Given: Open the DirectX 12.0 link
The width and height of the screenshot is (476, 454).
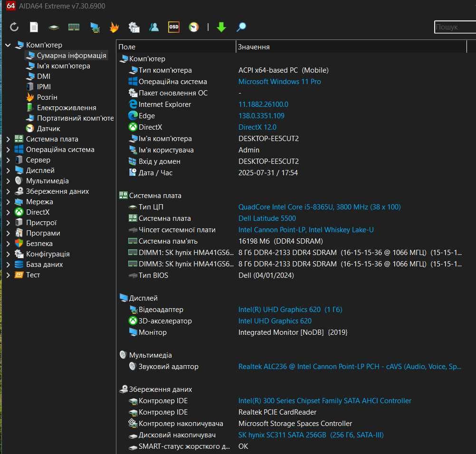Looking at the screenshot, I should (x=257, y=127).
